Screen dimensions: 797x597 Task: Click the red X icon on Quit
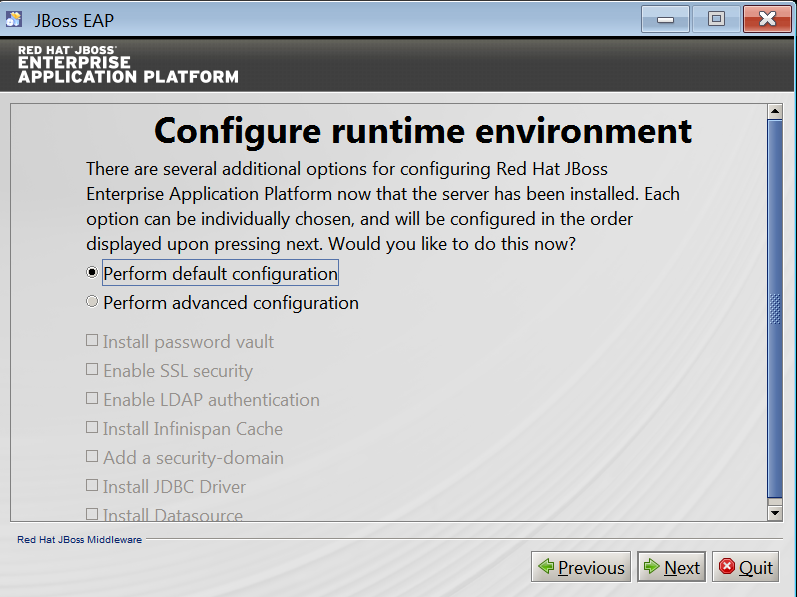tap(727, 567)
